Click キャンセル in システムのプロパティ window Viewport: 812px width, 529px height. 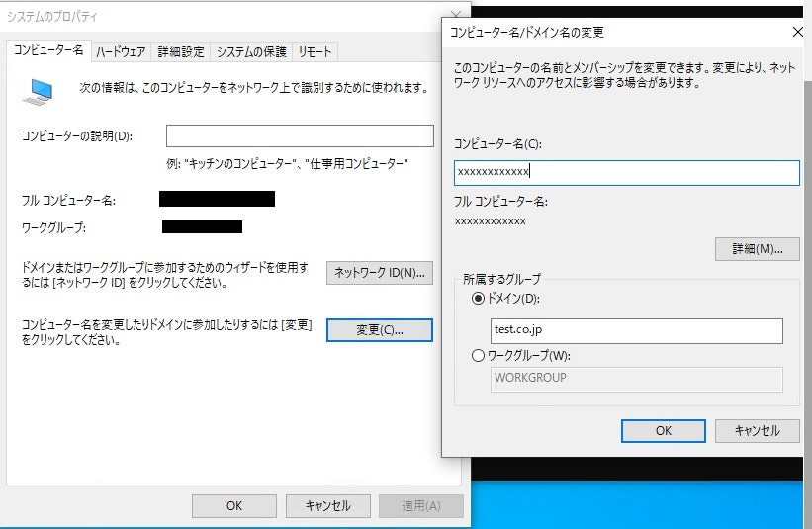(x=327, y=505)
